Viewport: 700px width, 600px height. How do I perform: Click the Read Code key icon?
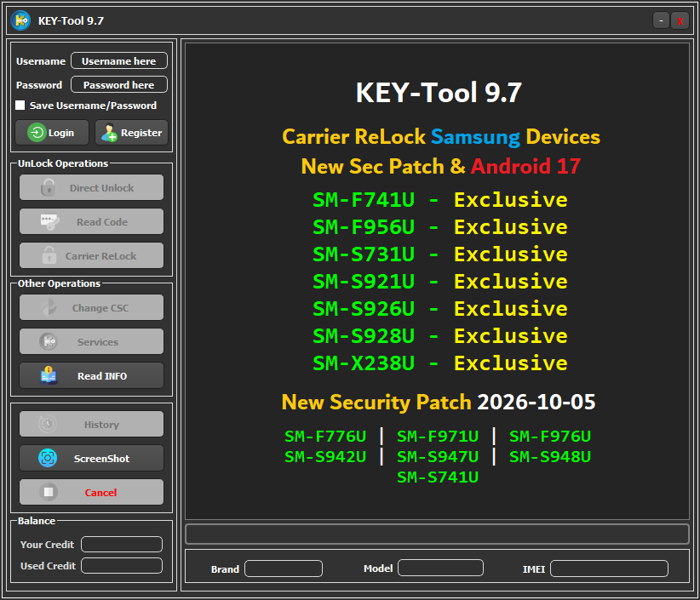49,222
